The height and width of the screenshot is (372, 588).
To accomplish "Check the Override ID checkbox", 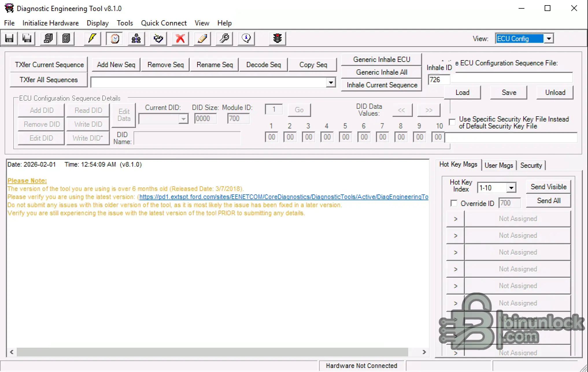I will coord(454,203).
